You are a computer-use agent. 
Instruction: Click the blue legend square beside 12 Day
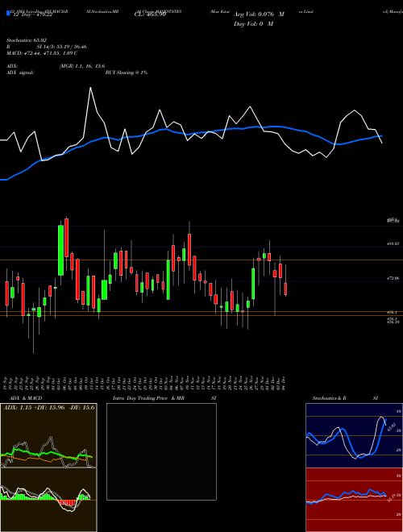(x=9, y=14)
